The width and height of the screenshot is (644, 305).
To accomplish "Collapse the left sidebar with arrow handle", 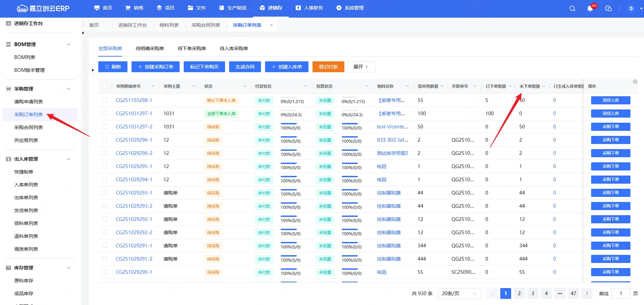I will tap(83, 33).
